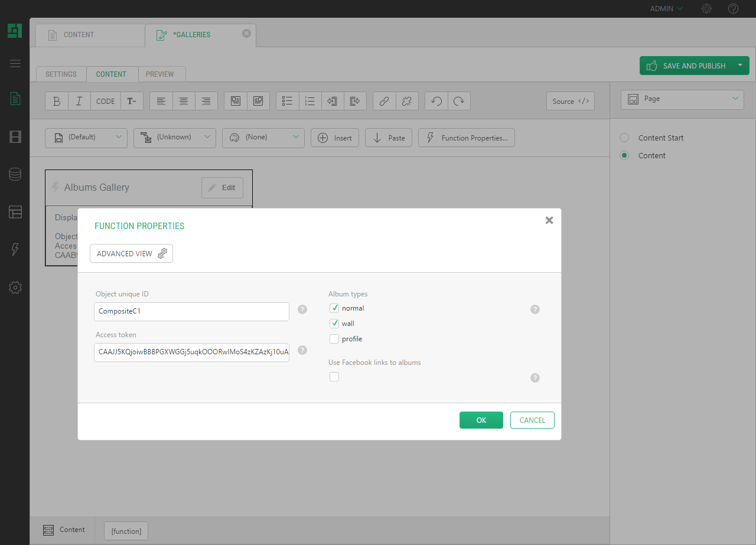The width and height of the screenshot is (756, 545).
Task: Click help icon for Album types
Action: pyautogui.click(x=535, y=309)
